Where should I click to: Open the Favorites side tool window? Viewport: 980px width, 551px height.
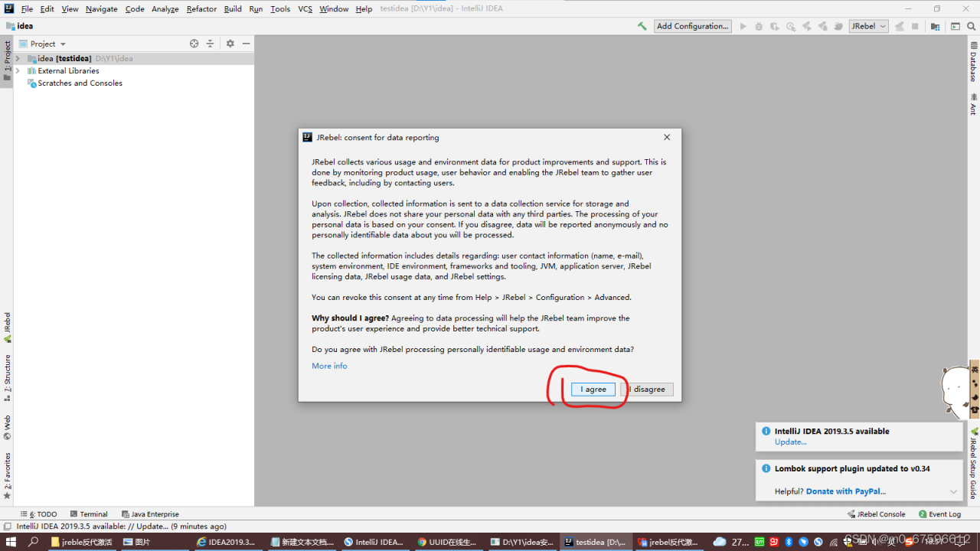pyautogui.click(x=7, y=476)
